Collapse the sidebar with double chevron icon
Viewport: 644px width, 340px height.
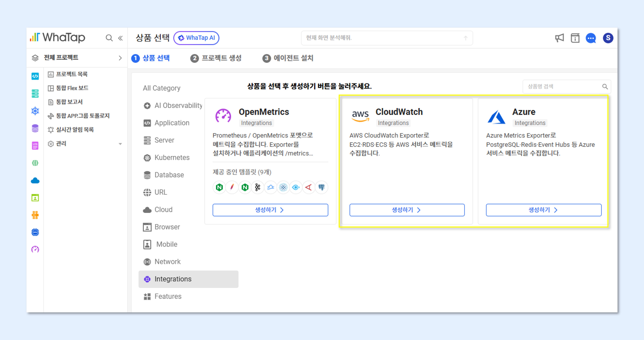click(x=120, y=38)
